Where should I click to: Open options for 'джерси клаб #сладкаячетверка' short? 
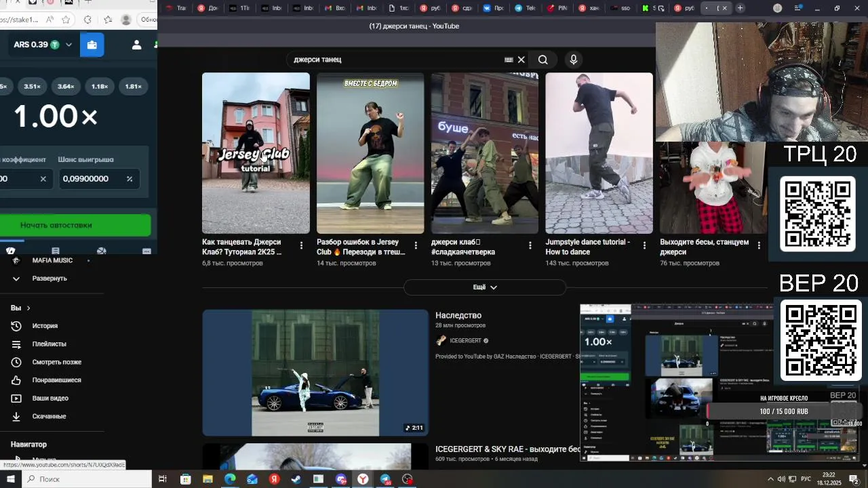click(x=531, y=245)
